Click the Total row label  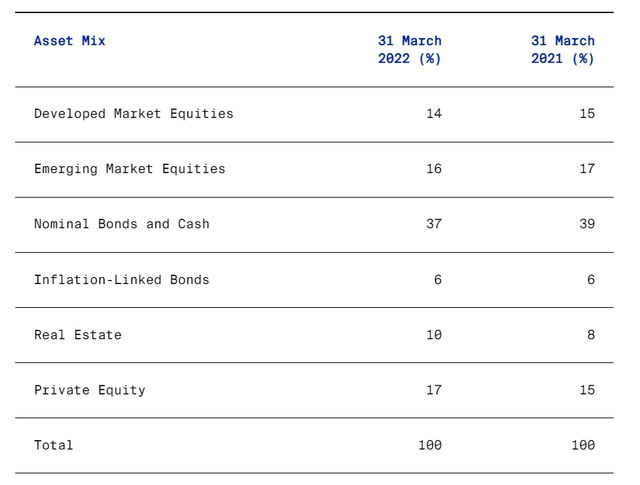click(53, 445)
